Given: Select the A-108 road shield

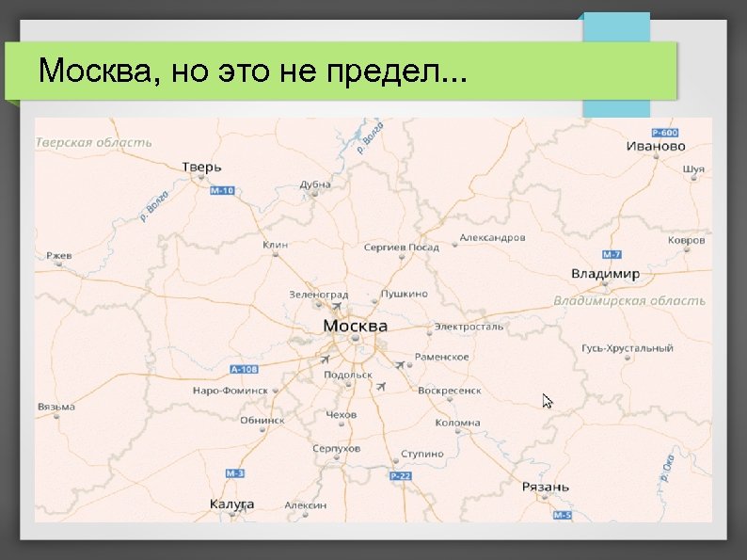Looking at the screenshot, I should point(244,369).
